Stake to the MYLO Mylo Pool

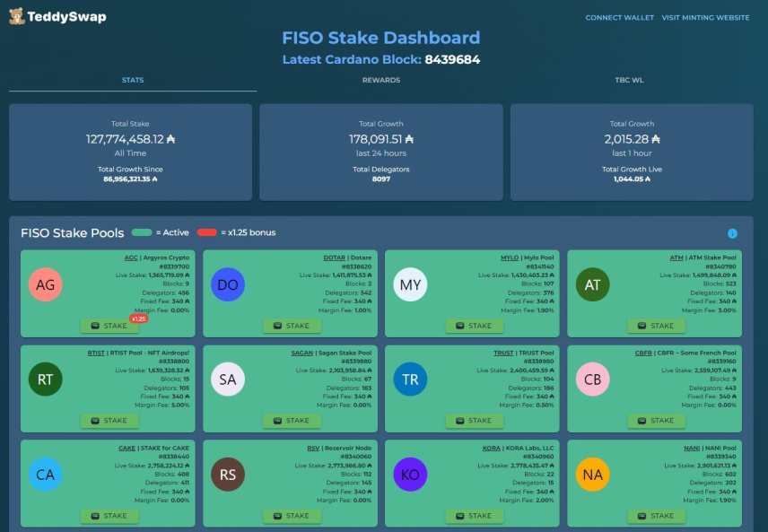click(x=474, y=326)
